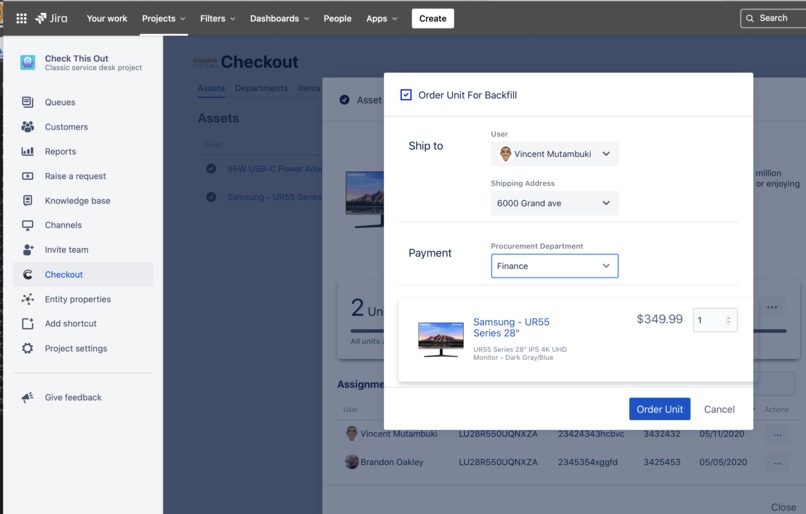Click the Create button
The width and height of the screenshot is (806, 514).
tap(433, 19)
